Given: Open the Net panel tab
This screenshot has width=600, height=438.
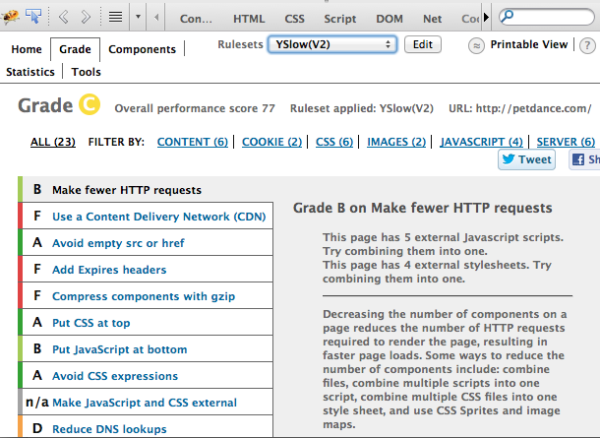Looking at the screenshot, I should [432, 19].
